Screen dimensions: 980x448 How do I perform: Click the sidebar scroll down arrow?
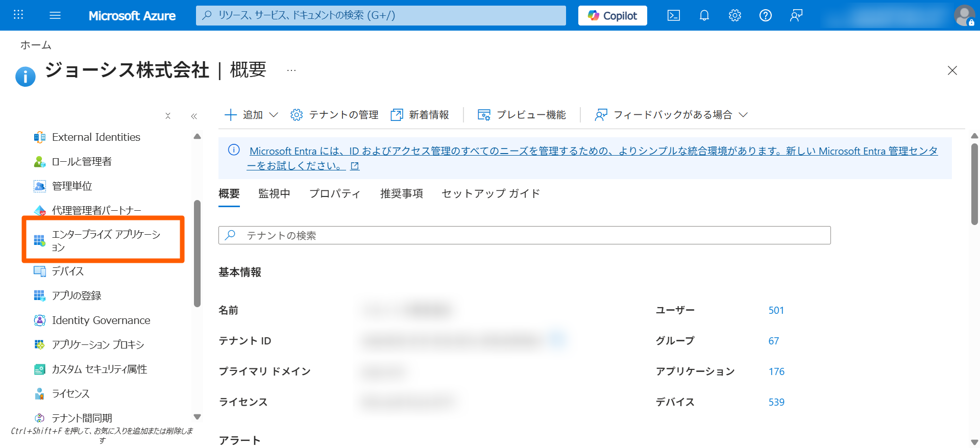coord(197,417)
